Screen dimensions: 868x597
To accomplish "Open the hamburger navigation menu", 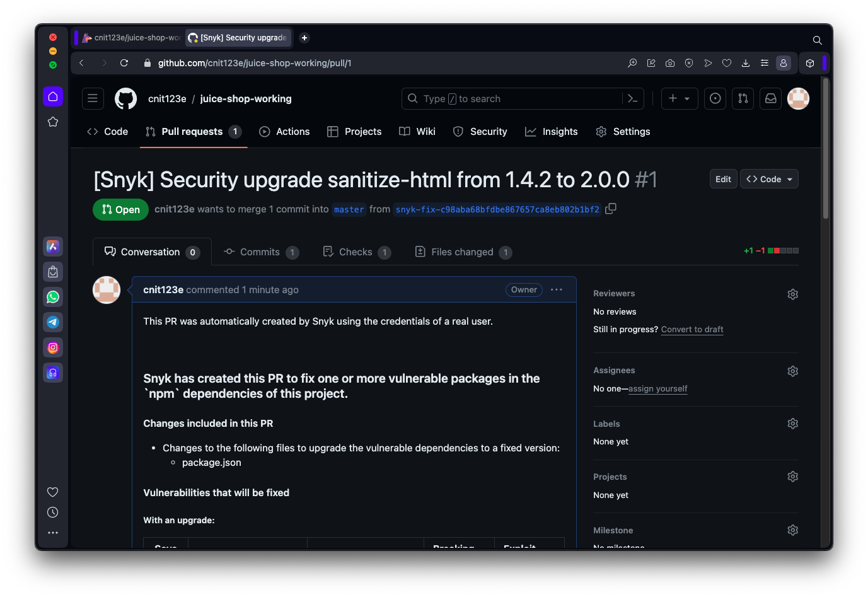I will coord(93,98).
